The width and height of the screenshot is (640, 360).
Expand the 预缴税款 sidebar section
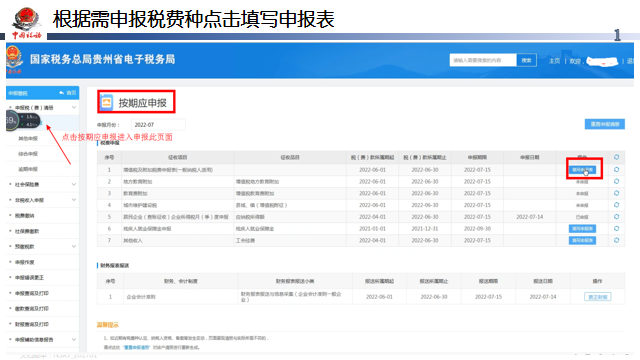74,247
